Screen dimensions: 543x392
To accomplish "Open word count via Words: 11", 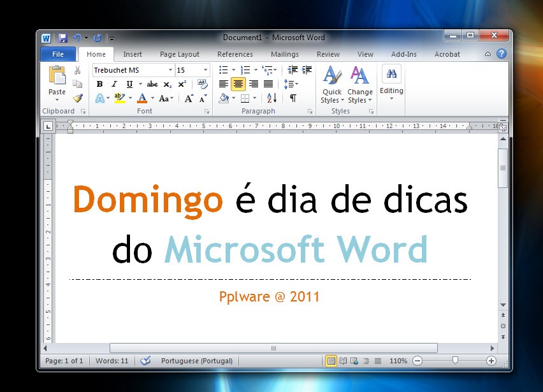I will pos(112,361).
